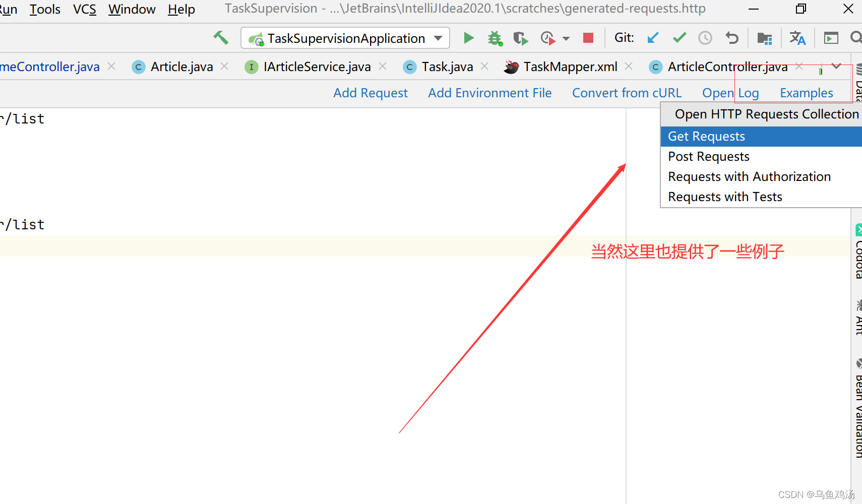Run with coverage shield icon
The image size is (862, 504).
[x=520, y=38]
